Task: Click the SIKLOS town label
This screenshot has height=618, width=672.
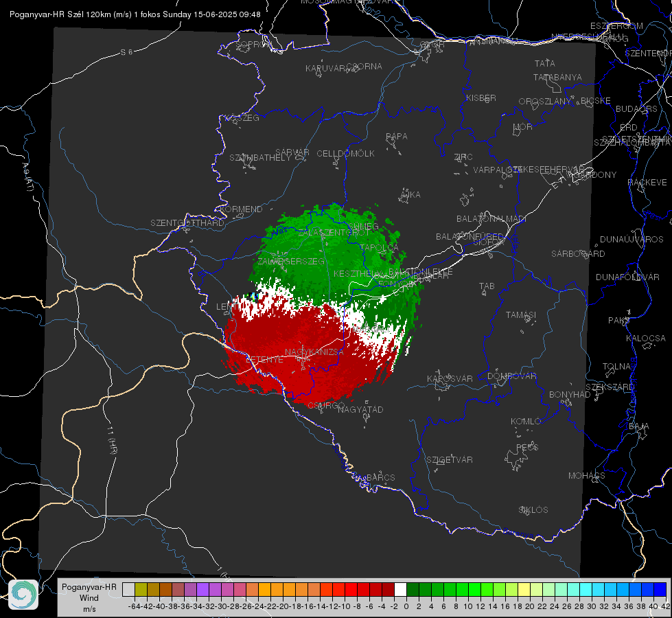Action: point(533,510)
